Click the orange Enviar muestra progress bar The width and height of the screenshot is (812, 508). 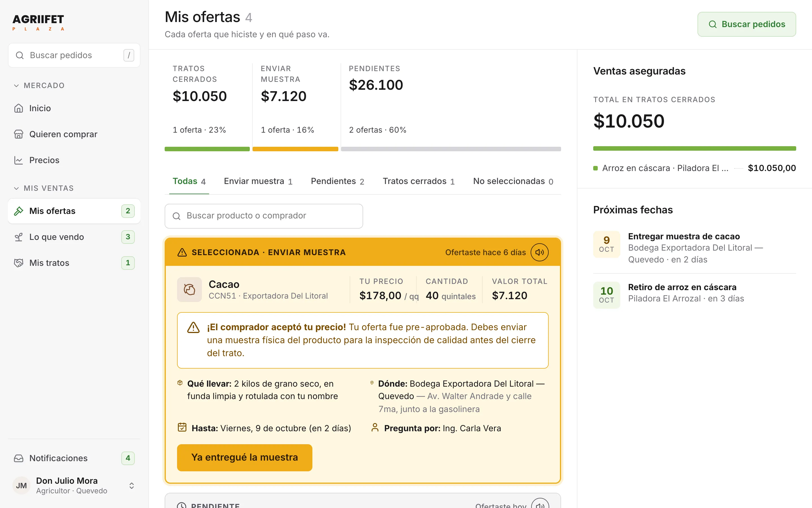pos(295,149)
